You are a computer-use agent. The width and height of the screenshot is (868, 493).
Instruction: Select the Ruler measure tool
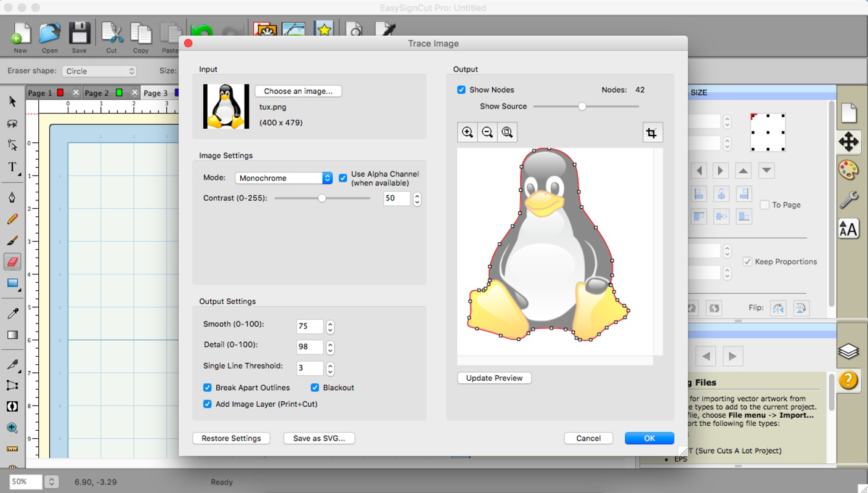(12, 449)
